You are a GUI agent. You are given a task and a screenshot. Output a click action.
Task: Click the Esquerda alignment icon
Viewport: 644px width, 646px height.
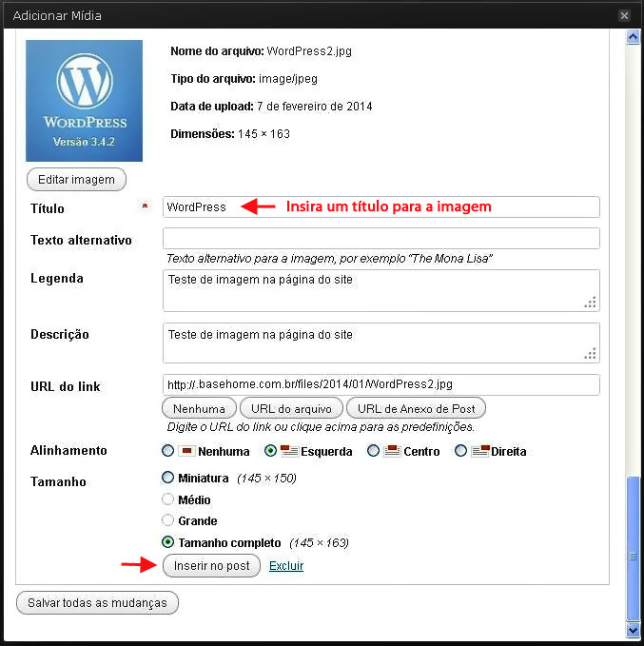(x=289, y=451)
